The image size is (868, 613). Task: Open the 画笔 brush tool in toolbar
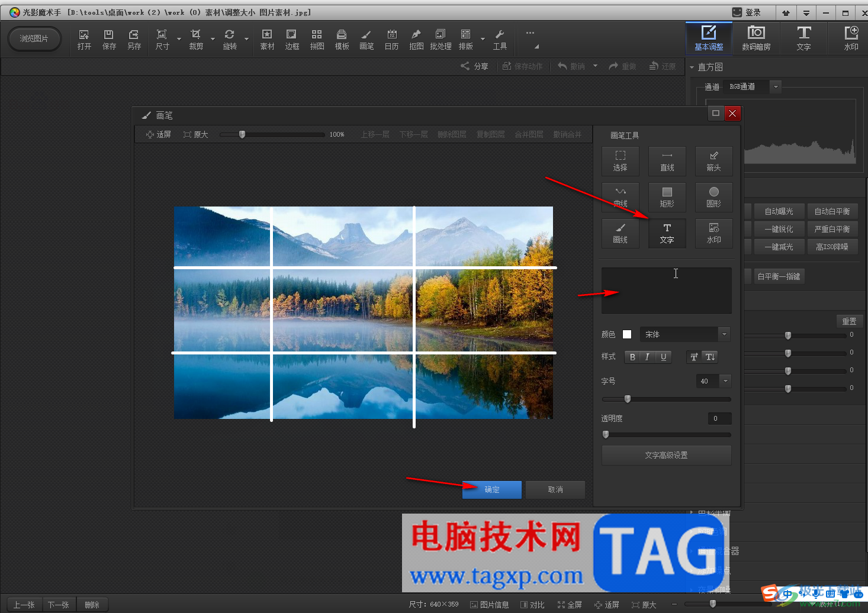coord(367,40)
